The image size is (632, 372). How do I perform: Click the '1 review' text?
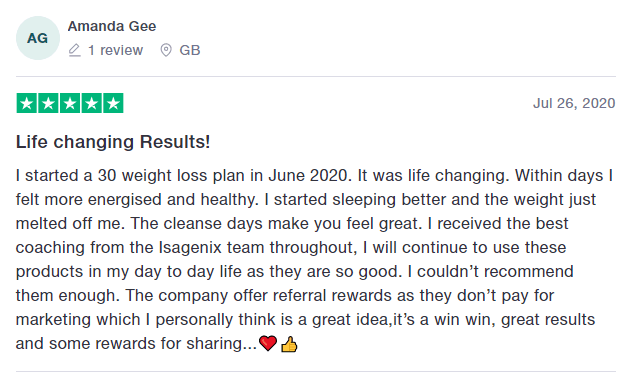[115, 50]
